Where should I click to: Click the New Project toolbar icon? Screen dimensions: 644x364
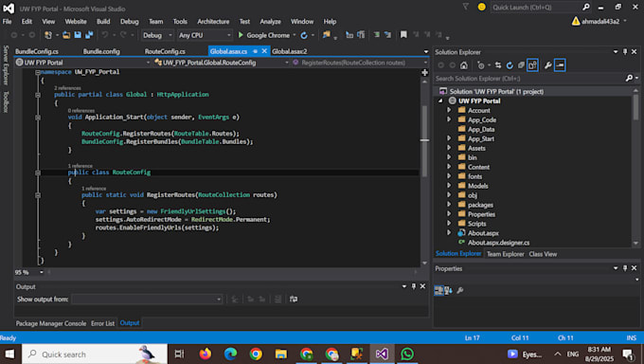pos(48,35)
